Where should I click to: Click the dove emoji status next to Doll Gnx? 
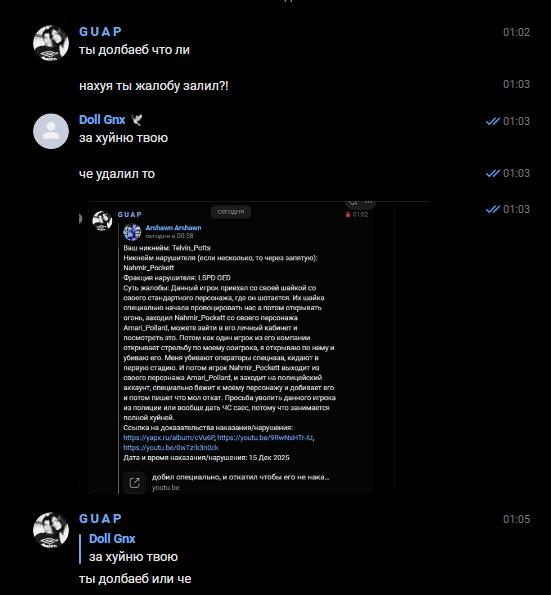point(137,120)
